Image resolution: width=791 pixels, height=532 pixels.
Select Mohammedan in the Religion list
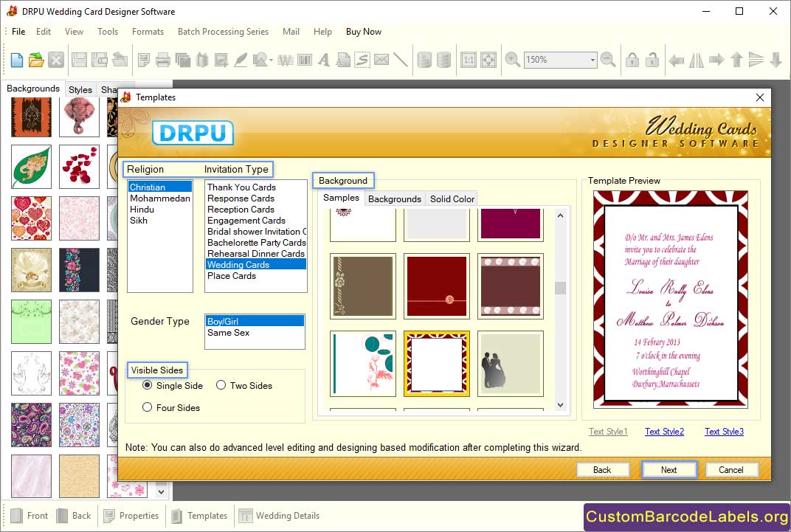pyautogui.click(x=160, y=198)
